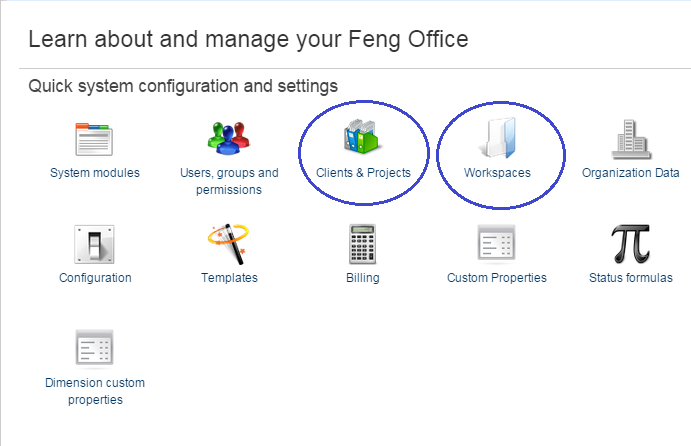Follow the Templates text link
The image size is (691, 446).
[229, 278]
